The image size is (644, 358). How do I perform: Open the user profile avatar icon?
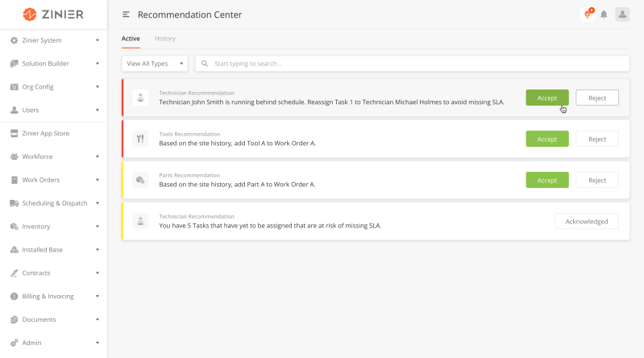(x=622, y=15)
